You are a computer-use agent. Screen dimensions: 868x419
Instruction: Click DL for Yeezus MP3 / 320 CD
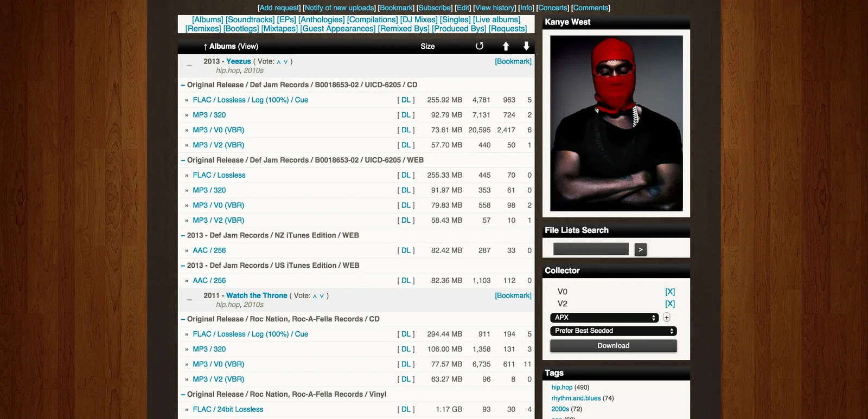(x=406, y=115)
